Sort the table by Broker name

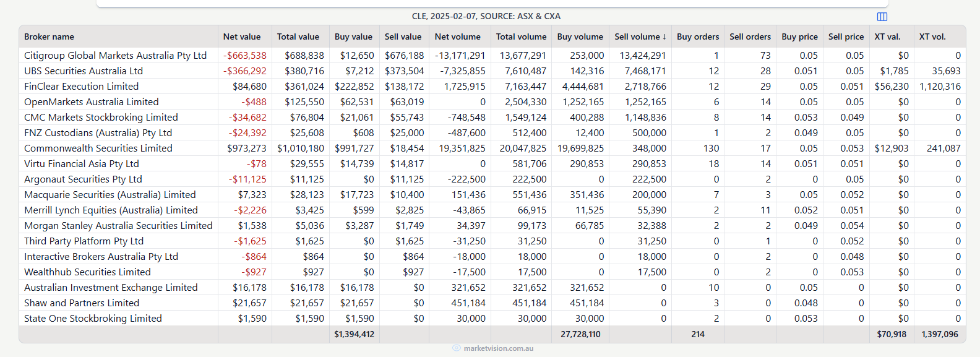pyautogui.click(x=49, y=37)
